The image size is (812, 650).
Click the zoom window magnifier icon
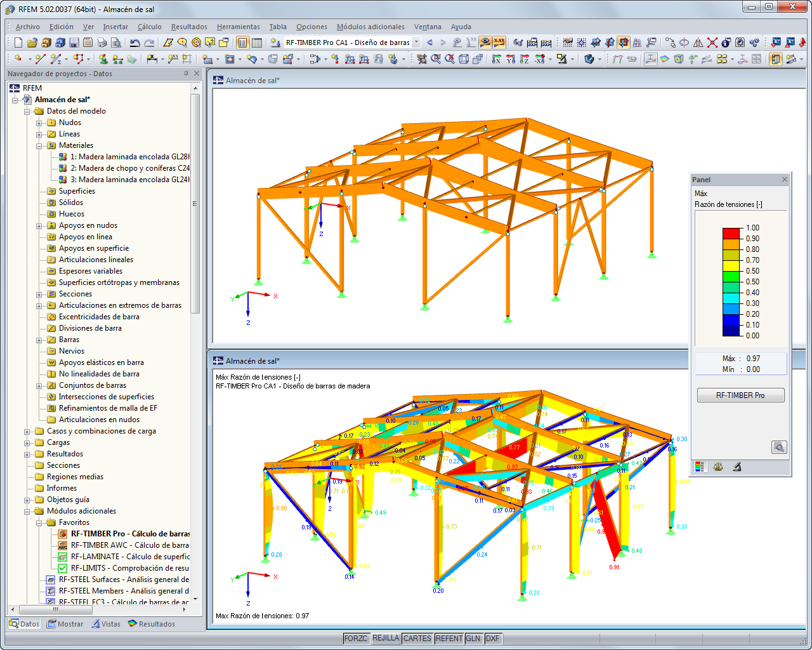(x=436, y=59)
